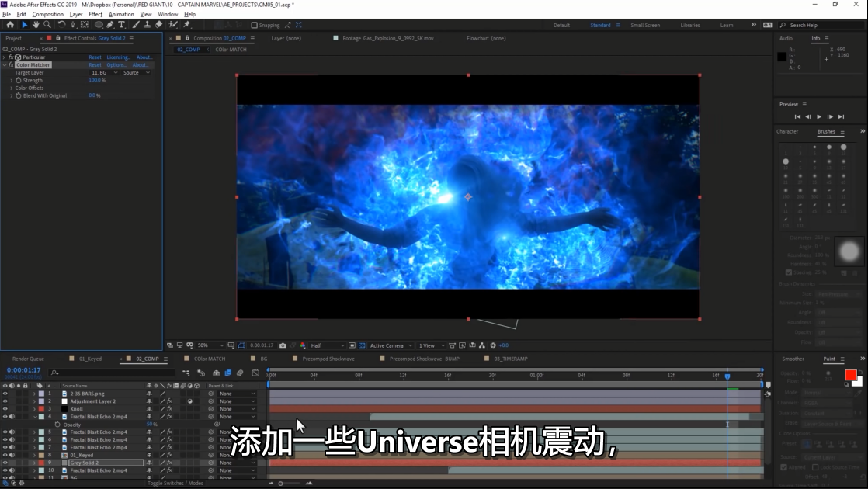Switch to the Render Queue tab
The width and height of the screenshot is (868, 489).
(28, 359)
